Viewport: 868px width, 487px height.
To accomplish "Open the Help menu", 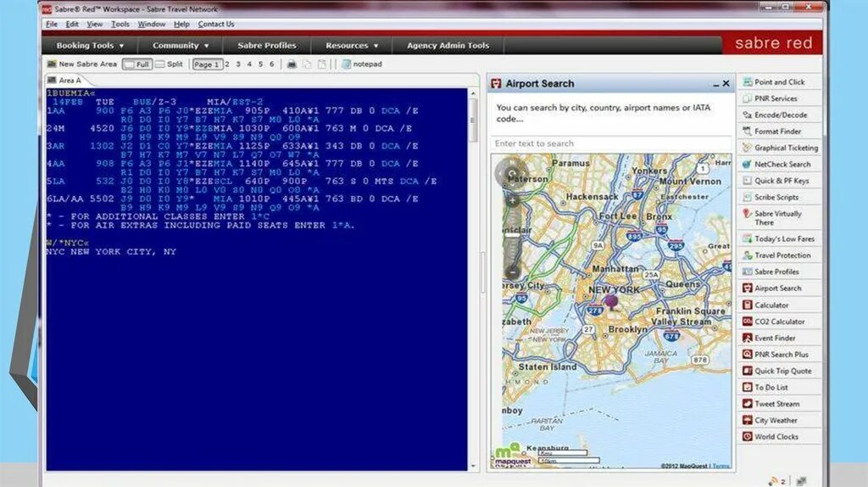I will (181, 25).
